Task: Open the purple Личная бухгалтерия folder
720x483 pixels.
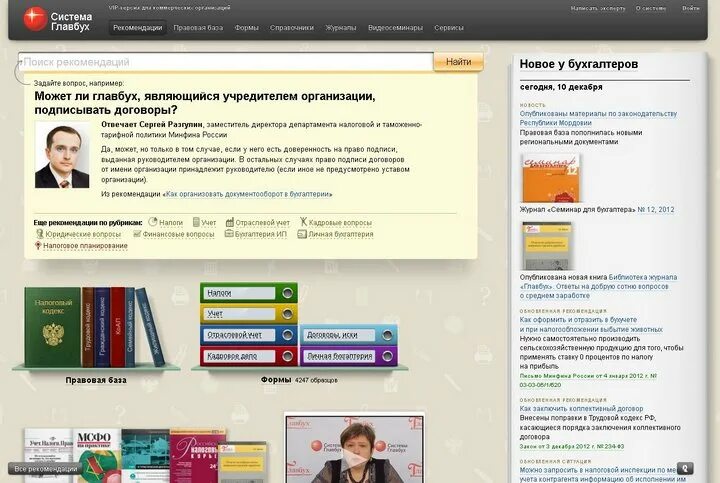Action: pyautogui.click(x=349, y=356)
